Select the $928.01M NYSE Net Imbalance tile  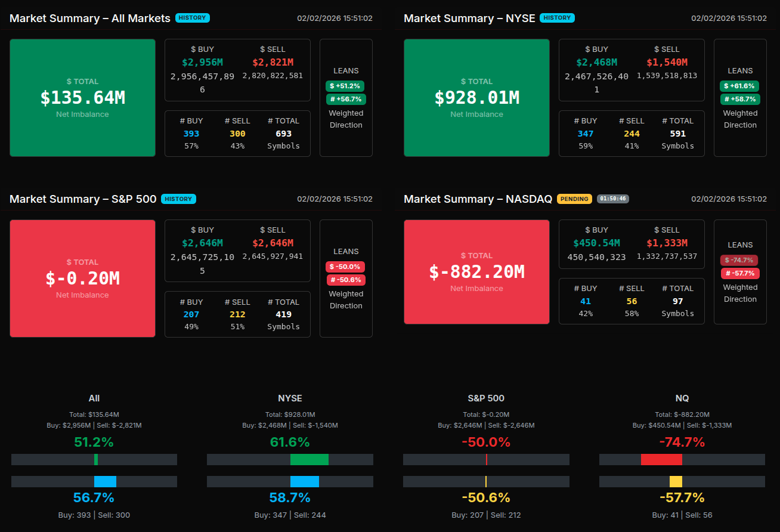click(x=476, y=98)
